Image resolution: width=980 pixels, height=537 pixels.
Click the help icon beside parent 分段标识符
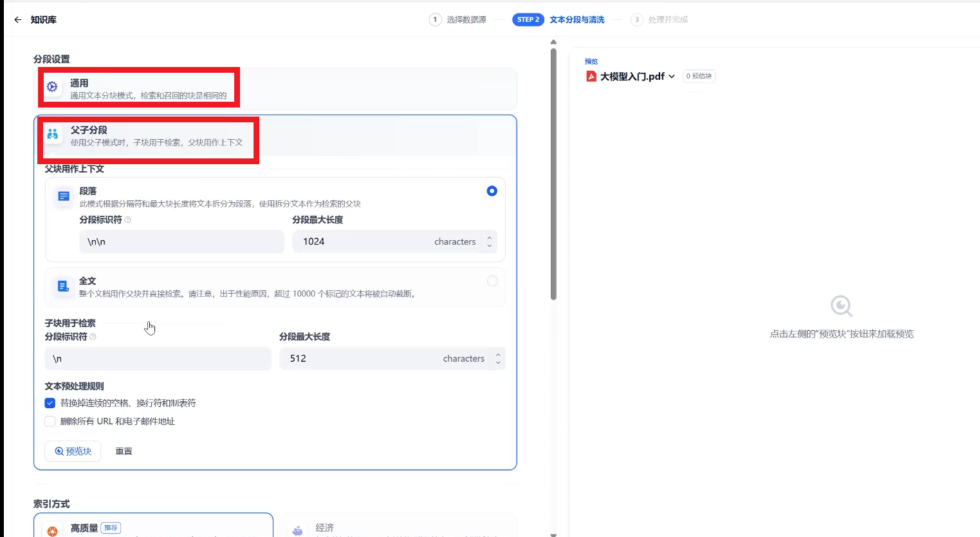point(127,220)
